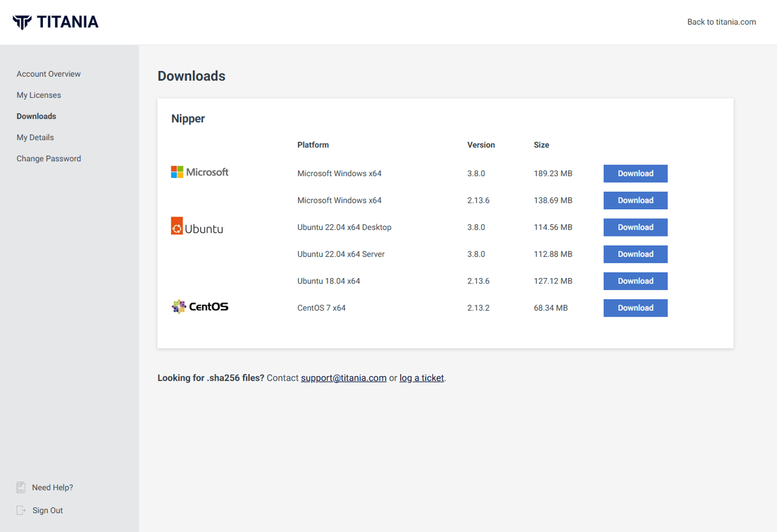Open Change Password page
This screenshot has width=777, height=532.
49,159
